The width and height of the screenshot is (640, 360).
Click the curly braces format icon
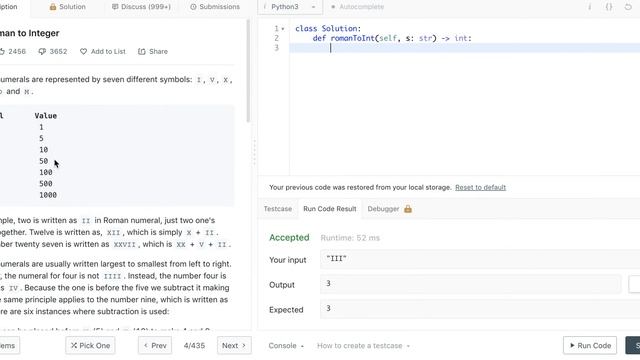609,7
